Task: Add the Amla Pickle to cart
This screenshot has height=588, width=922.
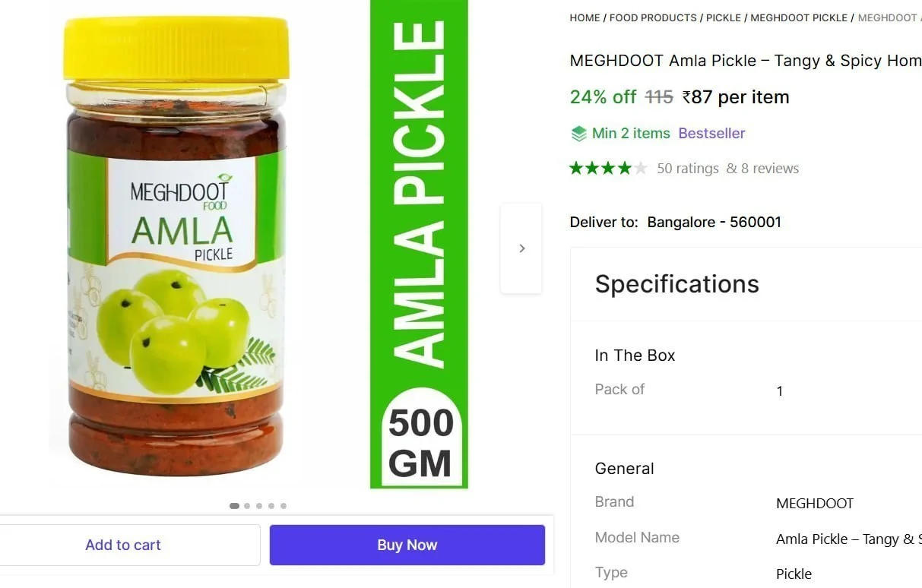Action: click(x=123, y=545)
